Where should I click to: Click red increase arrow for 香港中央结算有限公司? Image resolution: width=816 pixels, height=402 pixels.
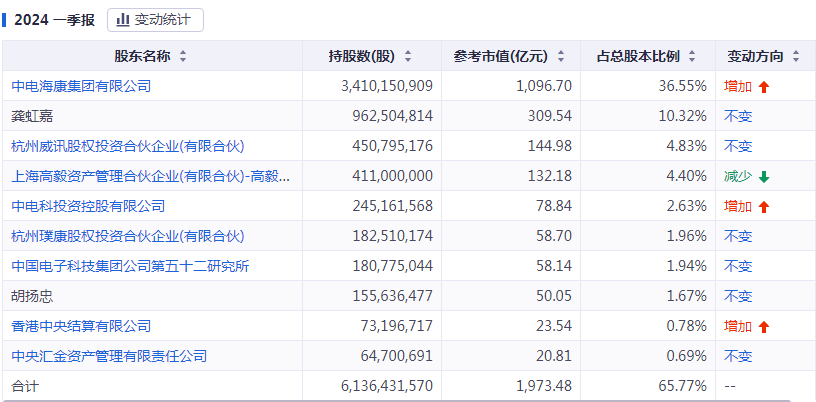coord(764,327)
